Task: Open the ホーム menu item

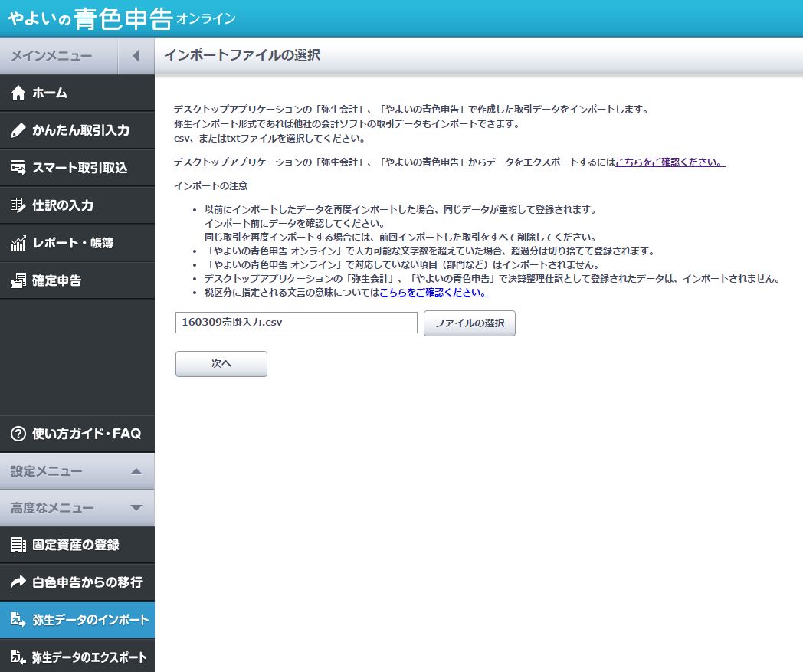Action: coord(77,93)
